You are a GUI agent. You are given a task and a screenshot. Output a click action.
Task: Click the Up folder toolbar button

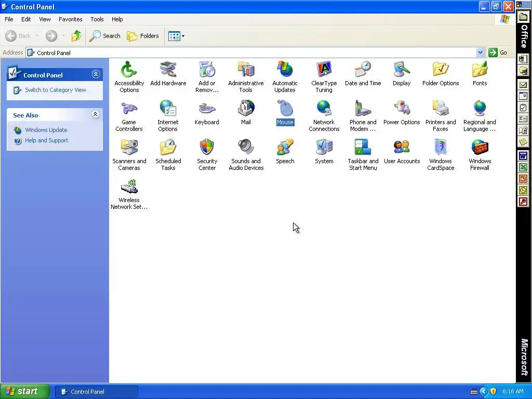tap(76, 36)
